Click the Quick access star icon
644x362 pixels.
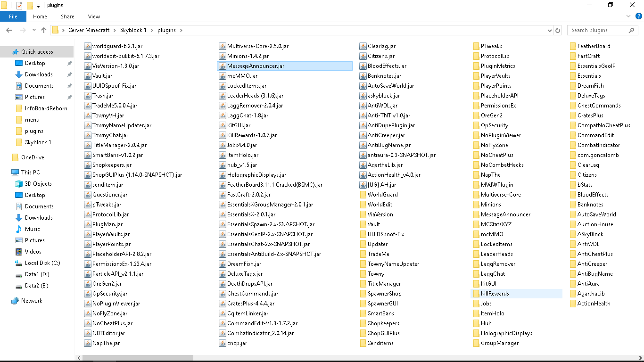16,52
